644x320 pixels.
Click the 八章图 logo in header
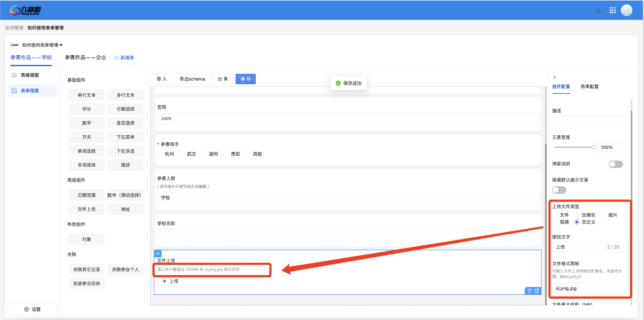(x=25, y=10)
